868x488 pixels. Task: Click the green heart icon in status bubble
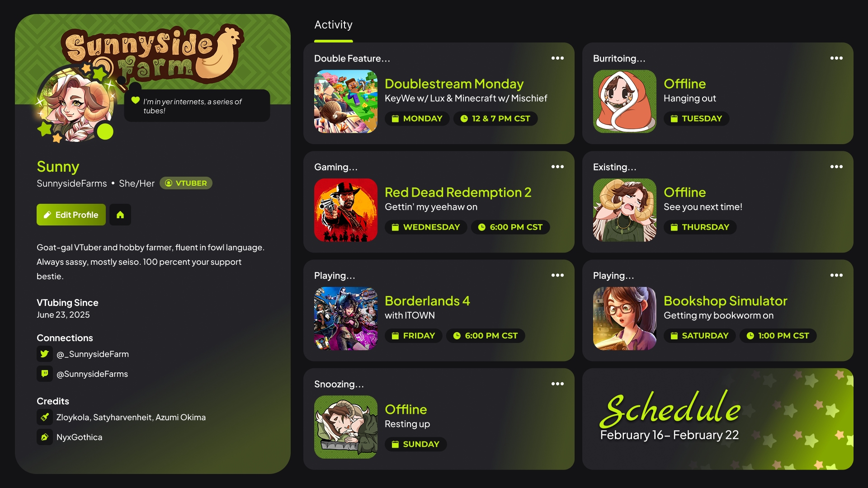pyautogui.click(x=135, y=100)
